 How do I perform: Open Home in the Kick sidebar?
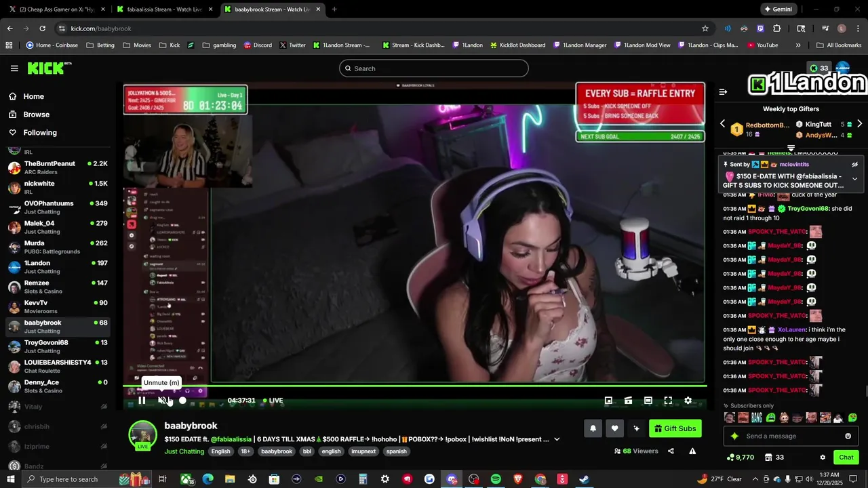click(x=33, y=96)
